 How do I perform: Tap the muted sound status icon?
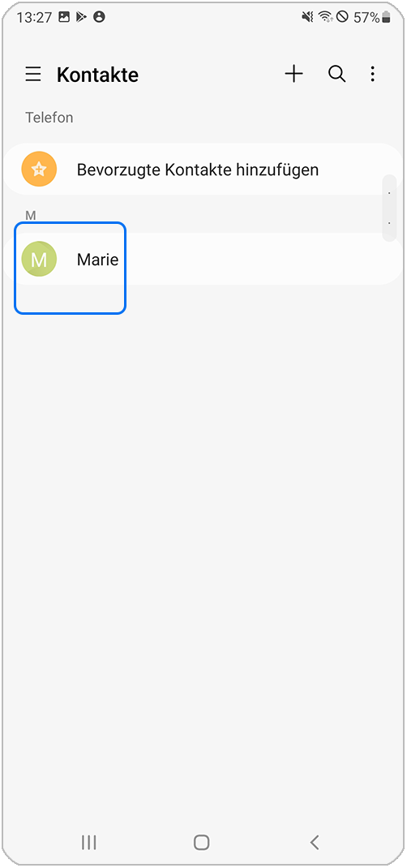pyautogui.click(x=307, y=18)
